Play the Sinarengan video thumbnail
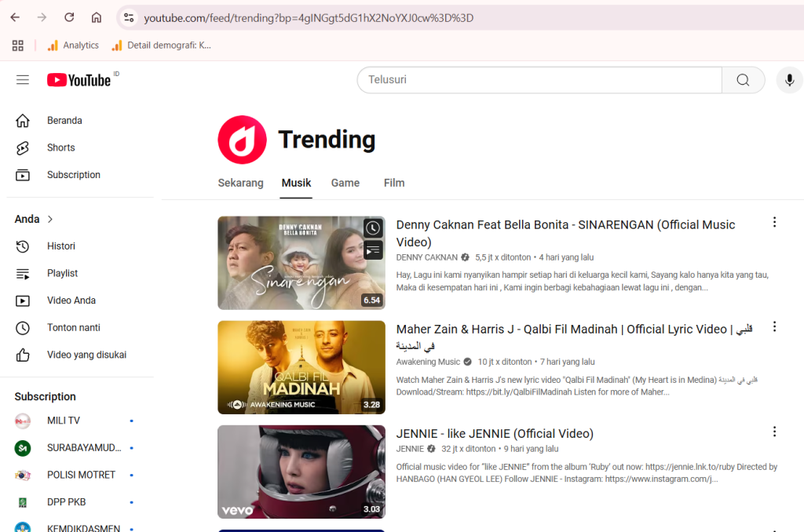Screen dimensions: 804x532 pos(301,263)
